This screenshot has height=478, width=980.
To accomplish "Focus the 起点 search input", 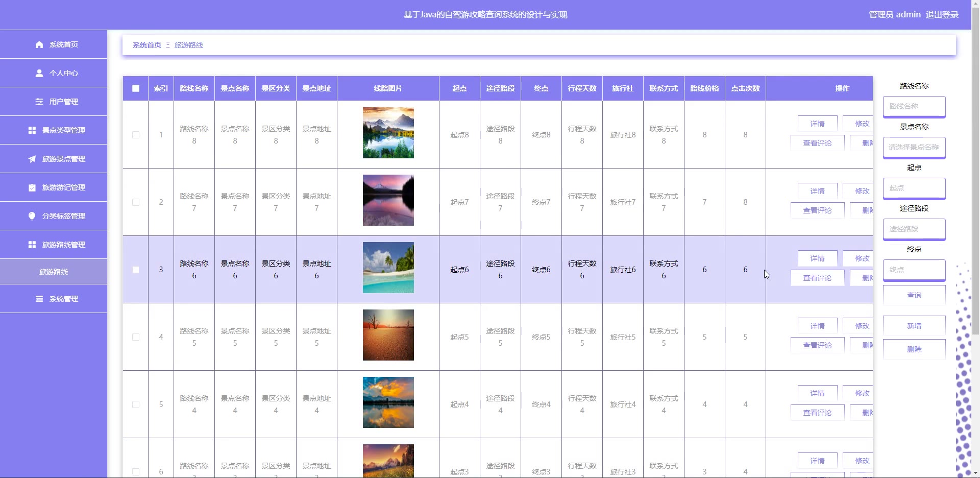I will 914,188.
